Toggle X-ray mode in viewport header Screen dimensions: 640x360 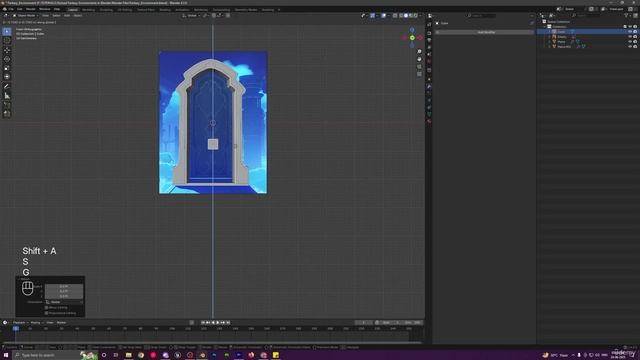pos(395,16)
